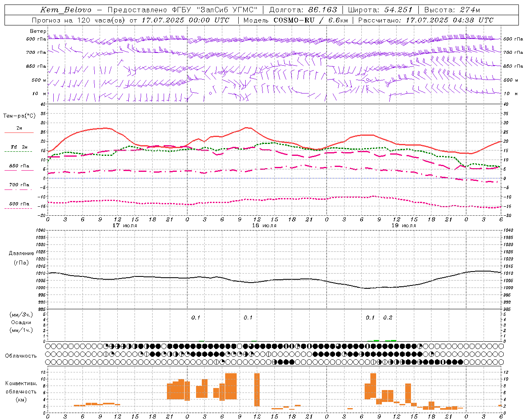Click the dotted line sample under 500 гПа legend

pyautogui.click(x=19, y=208)
